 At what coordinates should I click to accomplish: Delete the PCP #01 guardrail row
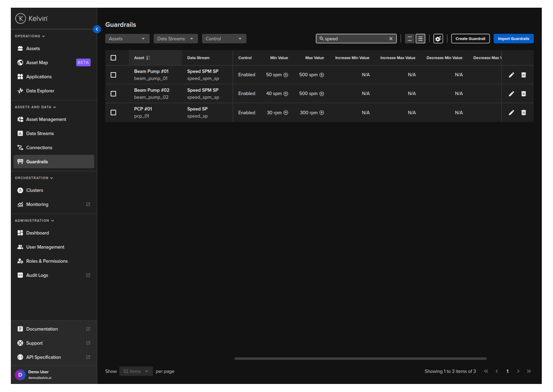523,113
